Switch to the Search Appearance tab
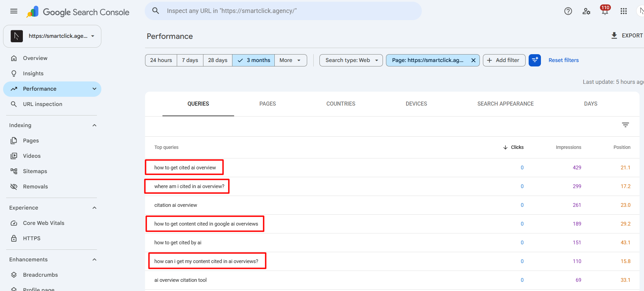 [x=505, y=104]
